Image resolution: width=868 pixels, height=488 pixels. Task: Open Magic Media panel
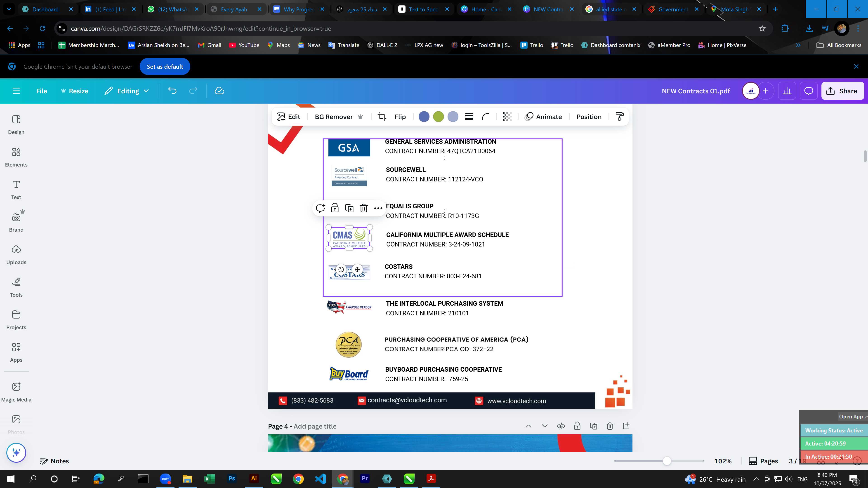[x=16, y=392]
